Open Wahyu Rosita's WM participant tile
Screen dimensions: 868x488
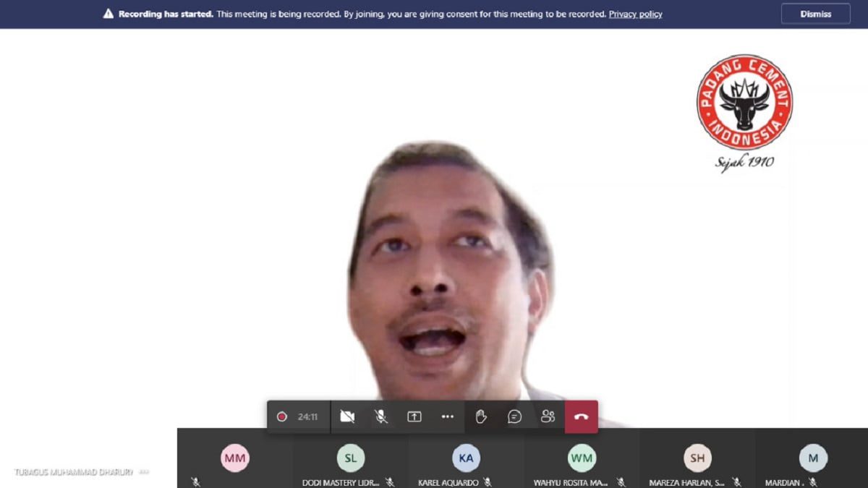click(x=582, y=458)
